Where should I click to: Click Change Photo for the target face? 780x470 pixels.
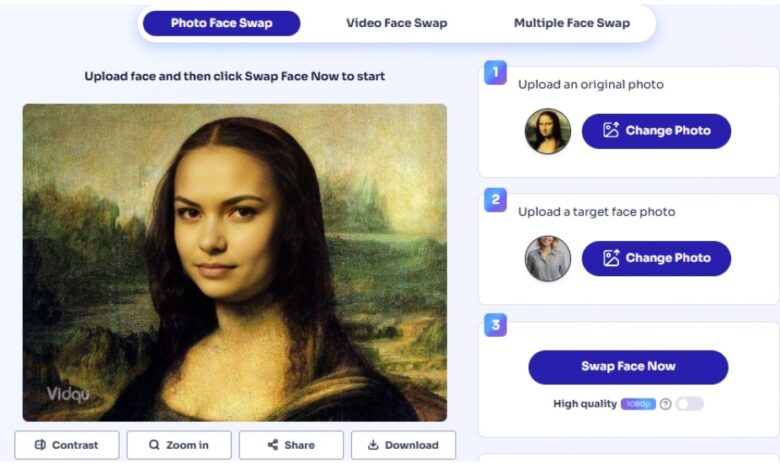click(x=656, y=258)
